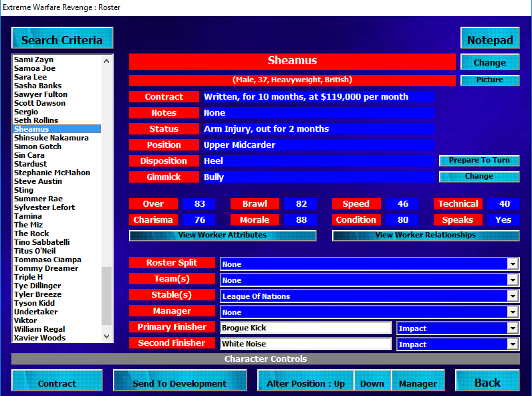The image size is (532, 396).
Task: View Worker Relationships
Action: [425, 235]
